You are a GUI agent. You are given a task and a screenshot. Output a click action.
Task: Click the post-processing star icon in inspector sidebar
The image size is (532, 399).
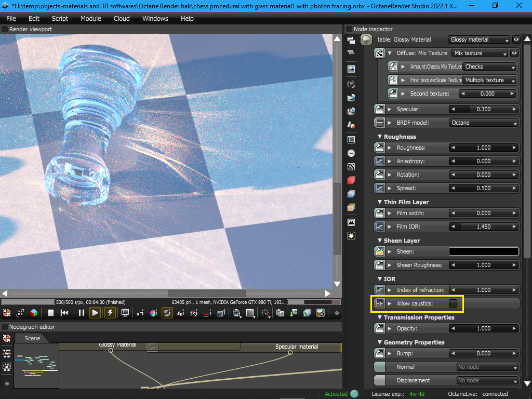(x=351, y=236)
